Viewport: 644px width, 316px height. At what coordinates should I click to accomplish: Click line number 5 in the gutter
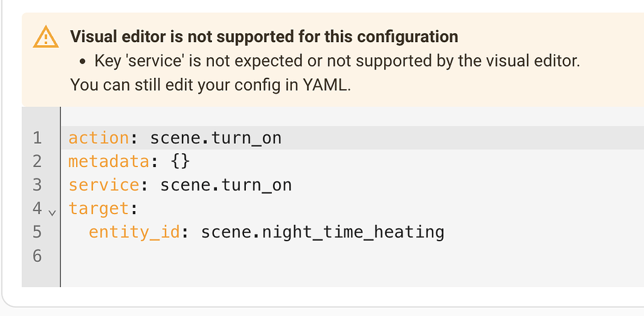click(37, 232)
